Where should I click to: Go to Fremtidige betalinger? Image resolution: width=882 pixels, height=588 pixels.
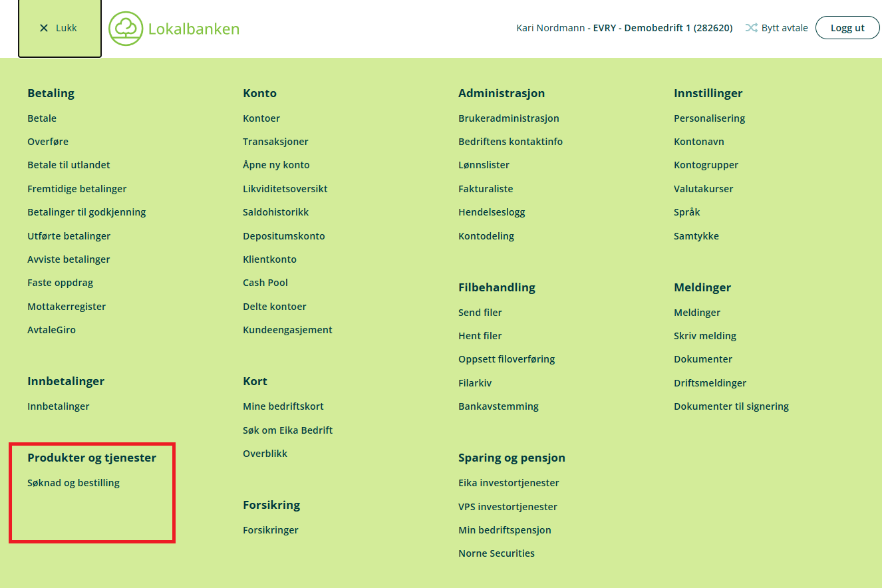pyautogui.click(x=76, y=189)
